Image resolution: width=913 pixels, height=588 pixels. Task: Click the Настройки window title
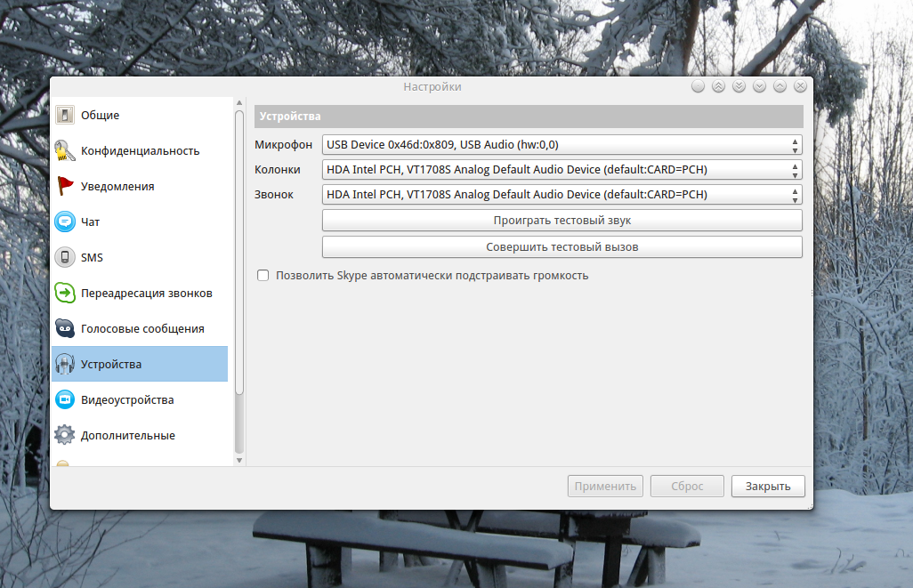[432, 87]
